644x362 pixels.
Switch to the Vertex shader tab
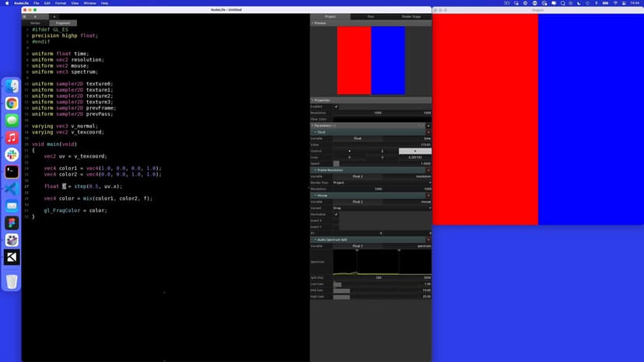[x=36, y=23]
